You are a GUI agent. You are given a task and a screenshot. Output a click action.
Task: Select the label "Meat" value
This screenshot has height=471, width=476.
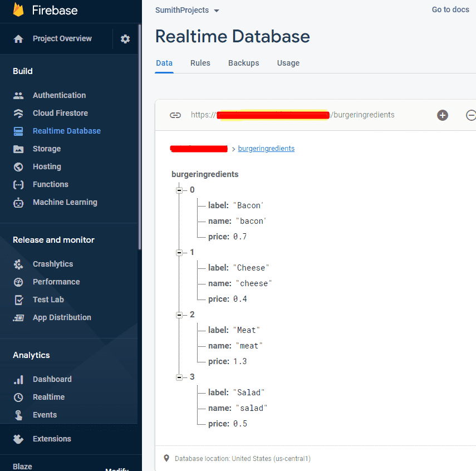coord(247,330)
